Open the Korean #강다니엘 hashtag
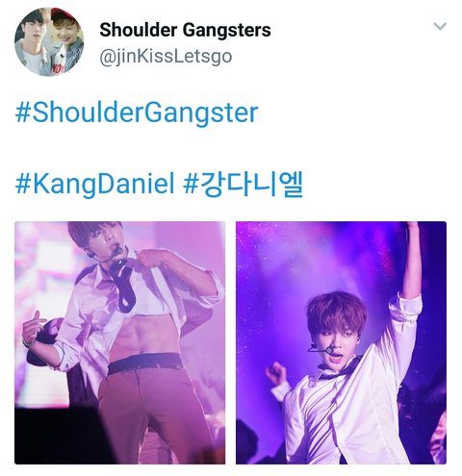The height and width of the screenshot is (476, 462). [x=243, y=184]
